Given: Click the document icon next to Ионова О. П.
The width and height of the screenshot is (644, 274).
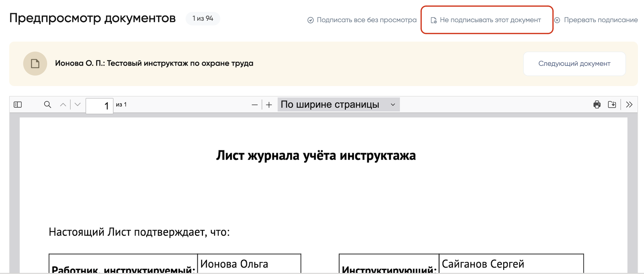Looking at the screenshot, I should tap(35, 63).
